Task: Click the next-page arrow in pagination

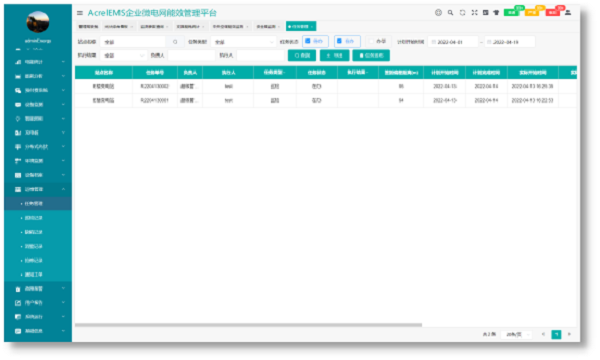Action: pyautogui.click(x=569, y=334)
